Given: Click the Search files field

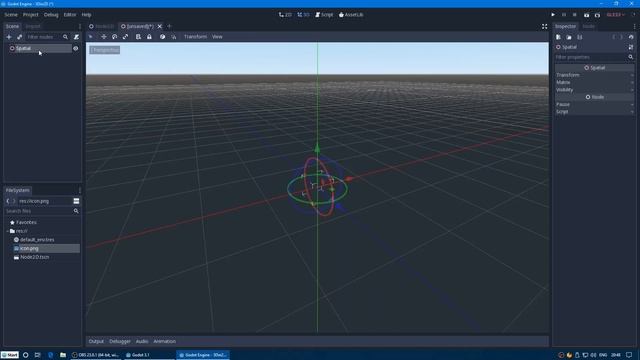Looking at the screenshot, I should click(x=42, y=211).
